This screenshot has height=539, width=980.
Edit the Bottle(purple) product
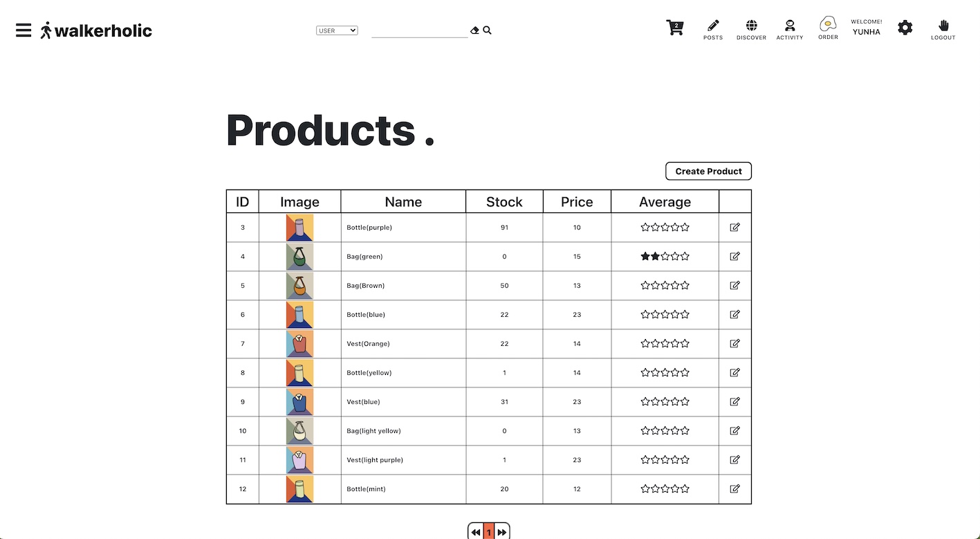tap(734, 227)
